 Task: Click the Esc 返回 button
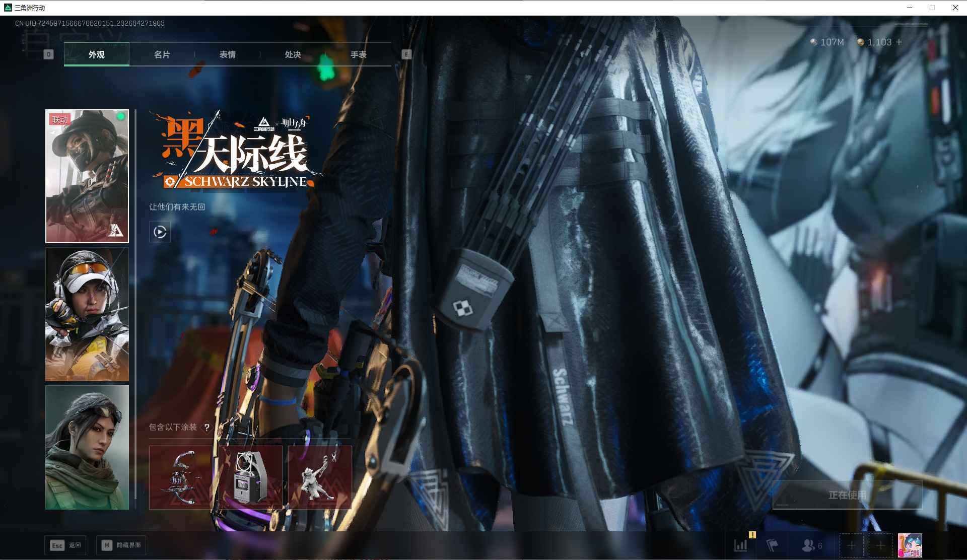[65, 545]
